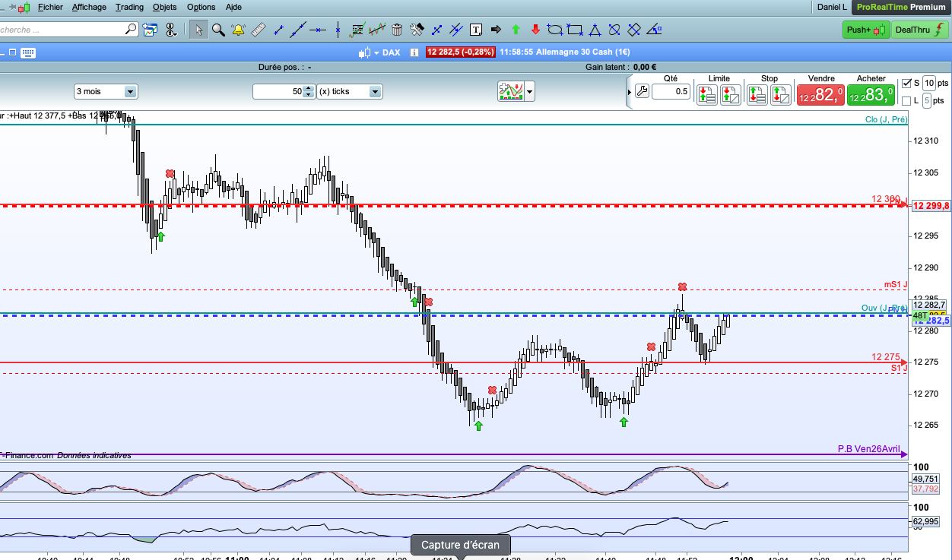Click the yellow alert bell icon
The image size is (952, 560).
(238, 30)
